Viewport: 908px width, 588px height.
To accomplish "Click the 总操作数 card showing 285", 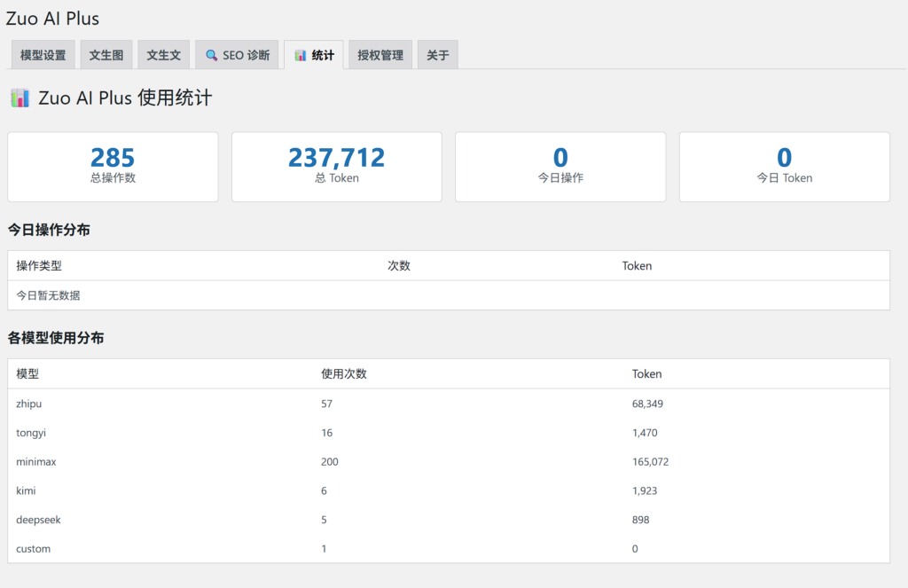I will 113,167.
